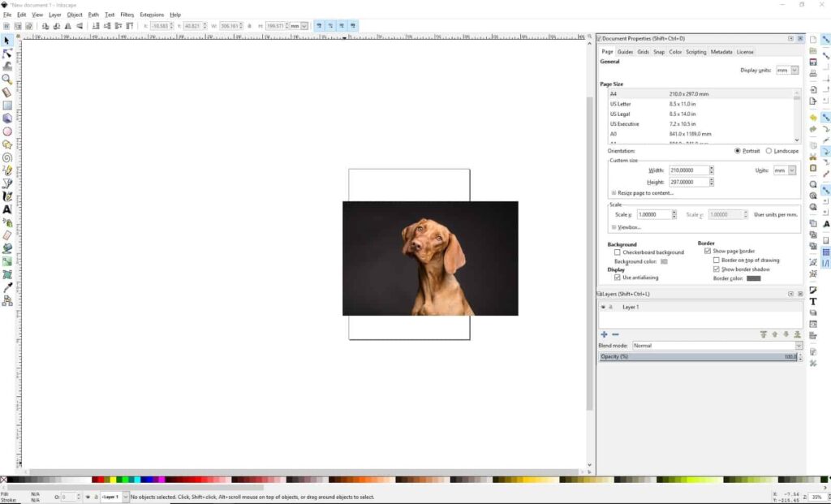Open the Display units dropdown

tap(786, 70)
